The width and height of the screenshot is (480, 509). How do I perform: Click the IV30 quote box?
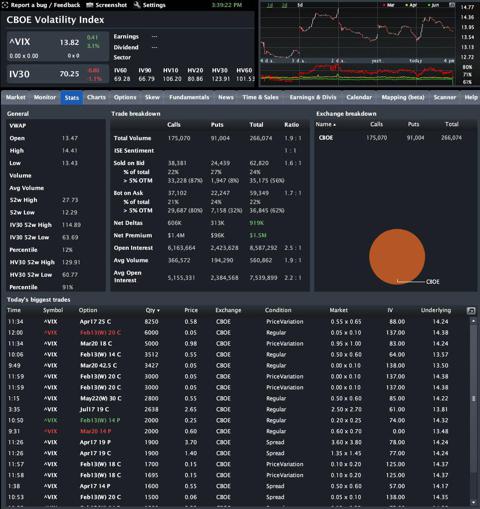click(x=58, y=74)
